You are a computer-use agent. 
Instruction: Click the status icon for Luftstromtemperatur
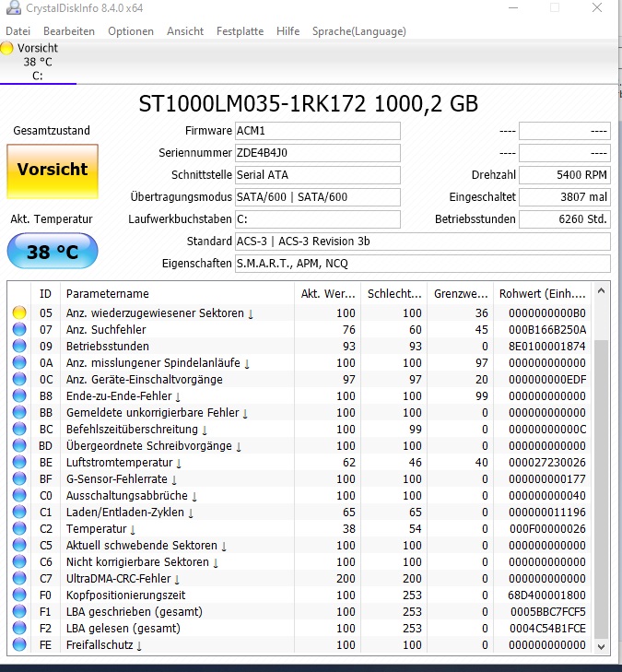pos(19,463)
